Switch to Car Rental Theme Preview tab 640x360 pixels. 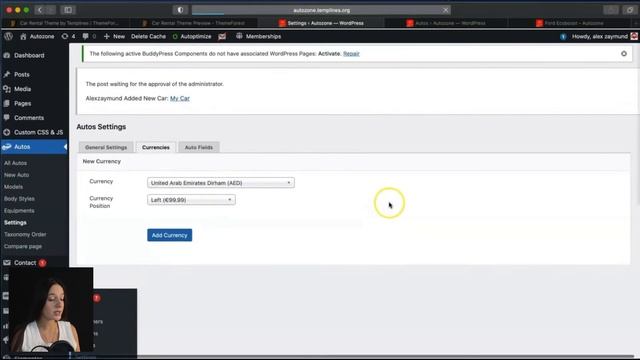(x=194, y=23)
